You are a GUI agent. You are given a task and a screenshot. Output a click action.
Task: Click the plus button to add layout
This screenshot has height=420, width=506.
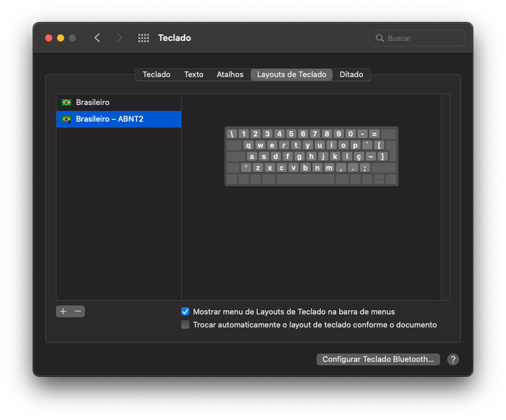pyautogui.click(x=63, y=311)
